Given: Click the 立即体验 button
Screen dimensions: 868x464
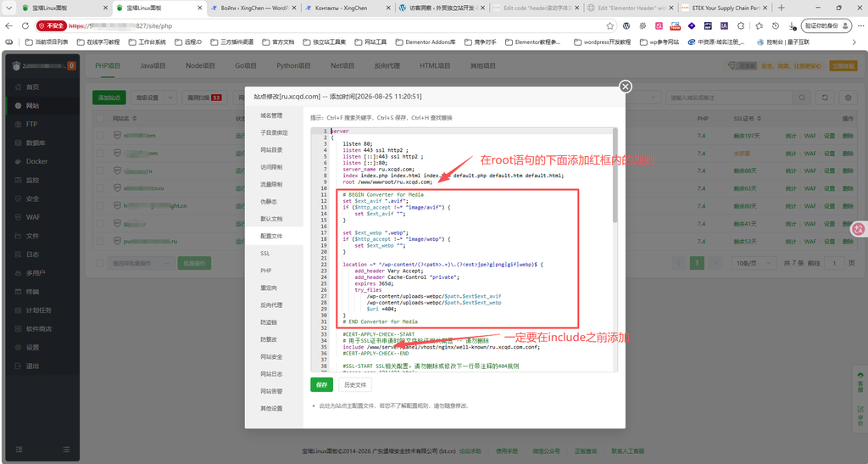Looking at the screenshot, I should click(843, 65).
